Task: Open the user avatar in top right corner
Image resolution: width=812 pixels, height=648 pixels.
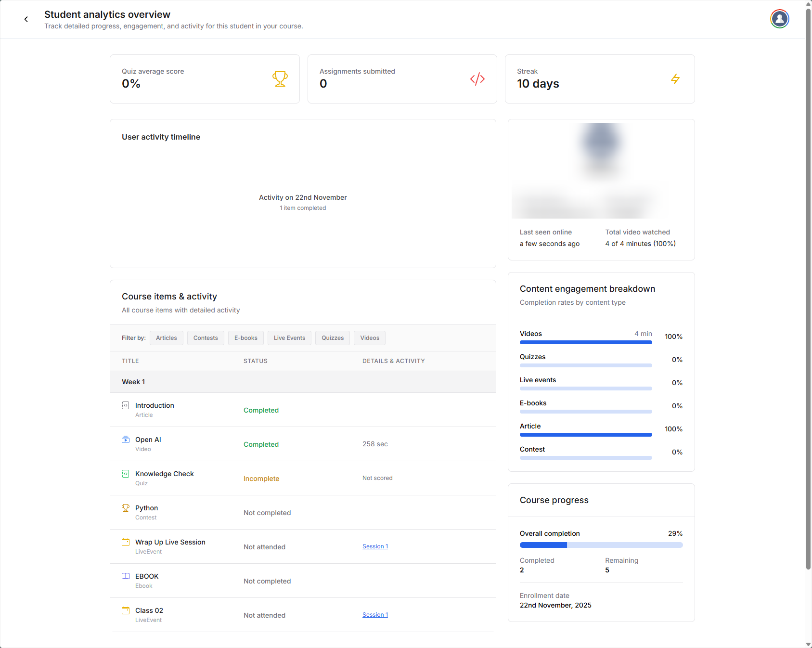Action: [x=779, y=19]
